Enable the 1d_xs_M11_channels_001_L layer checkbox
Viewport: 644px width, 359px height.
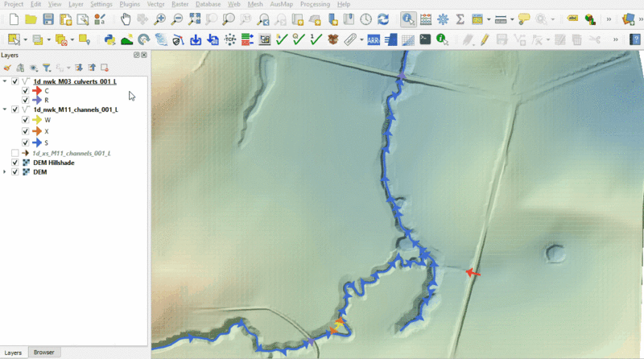pos(14,152)
